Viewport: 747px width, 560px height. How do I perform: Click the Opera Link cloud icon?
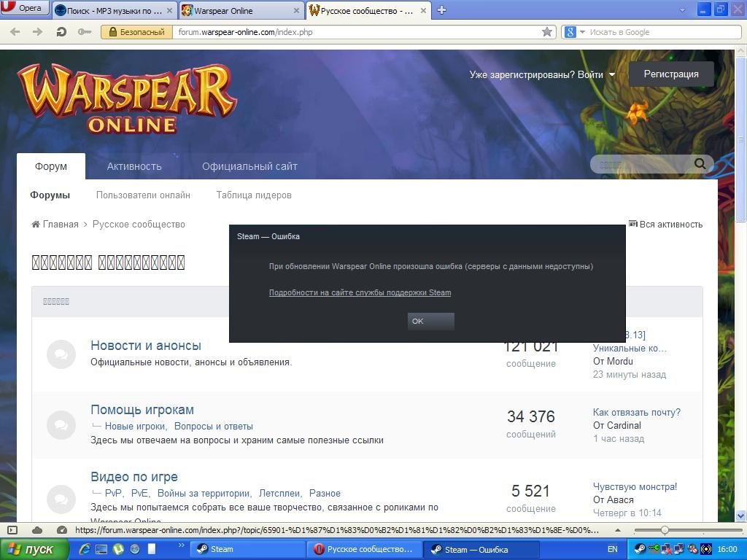coord(37,530)
